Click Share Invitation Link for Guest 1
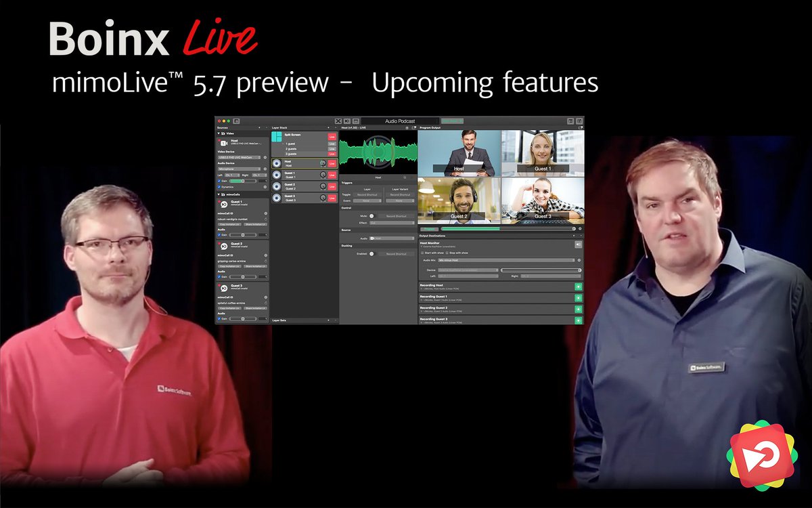Image resolution: width=812 pixels, height=508 pixels. click(x=256, y=224)
